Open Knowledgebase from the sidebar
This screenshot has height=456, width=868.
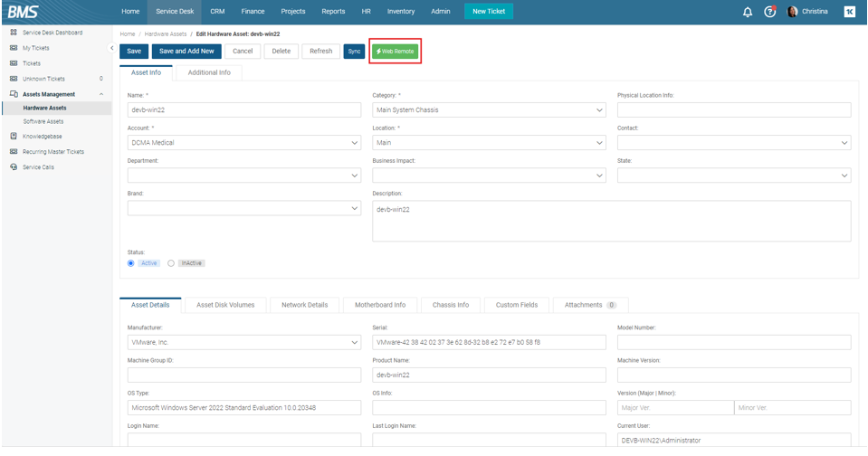pos(42,137)
